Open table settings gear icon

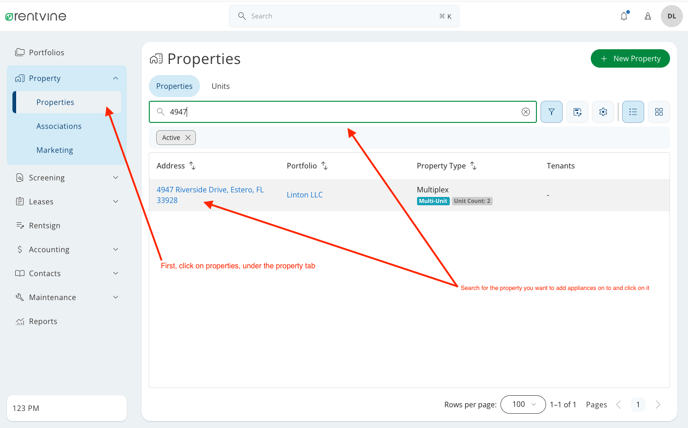(x=603, y=112)
